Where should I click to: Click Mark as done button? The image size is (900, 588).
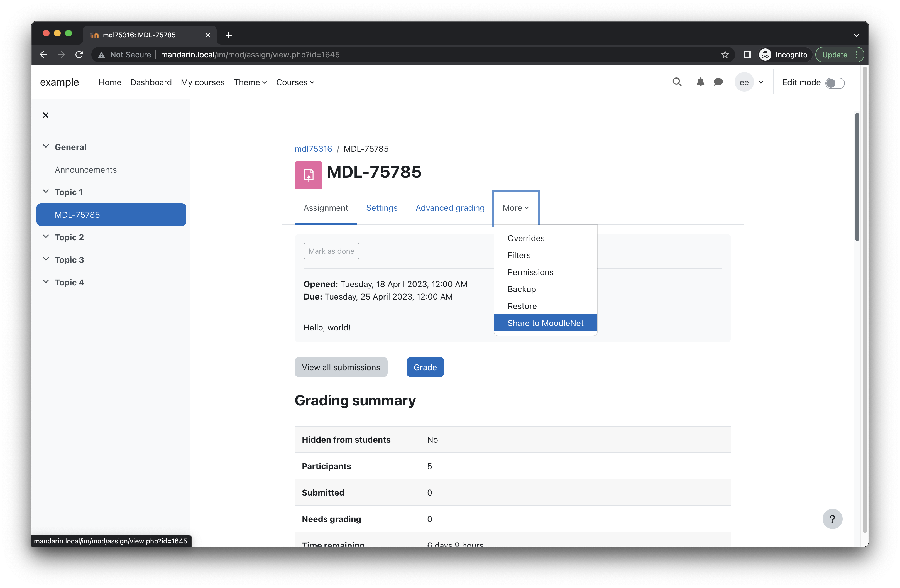(x=331, y=251)
